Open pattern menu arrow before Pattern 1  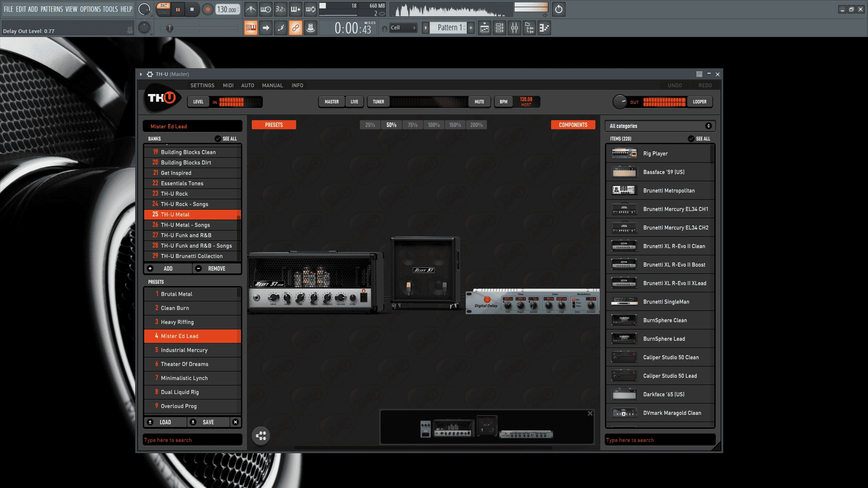[425, 28]
